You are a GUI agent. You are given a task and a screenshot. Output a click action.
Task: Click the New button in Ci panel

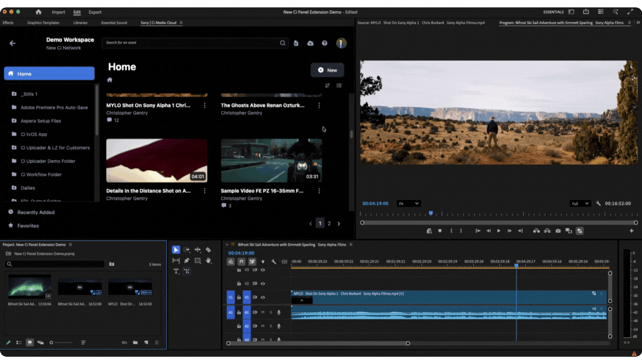click(x=327, y=70)
